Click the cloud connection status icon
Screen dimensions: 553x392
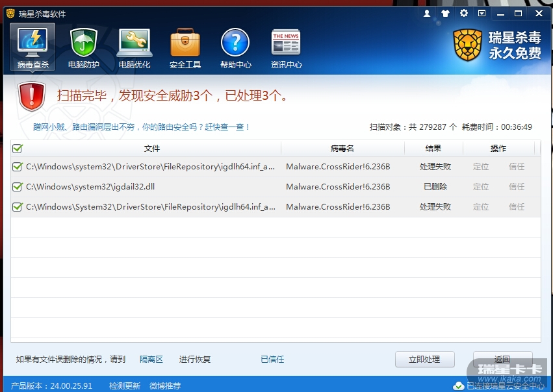(459, 386)
